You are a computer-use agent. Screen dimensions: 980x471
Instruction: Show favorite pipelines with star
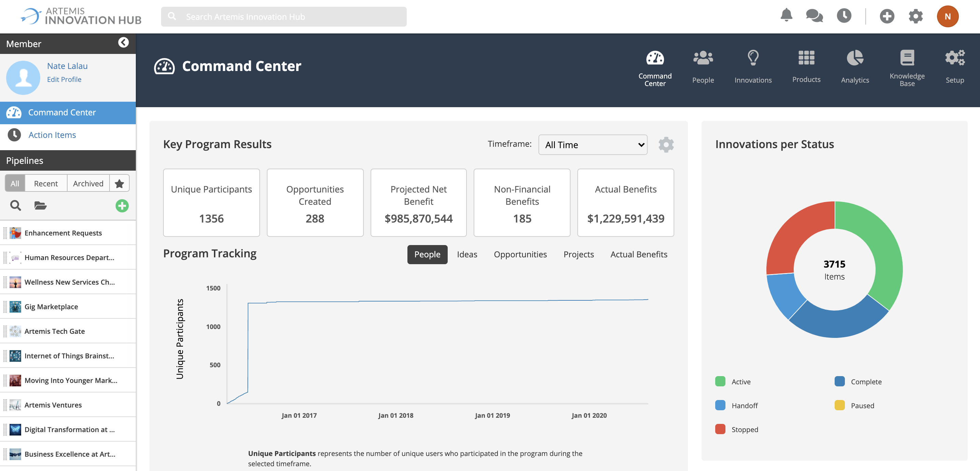(x=119, y=183)
